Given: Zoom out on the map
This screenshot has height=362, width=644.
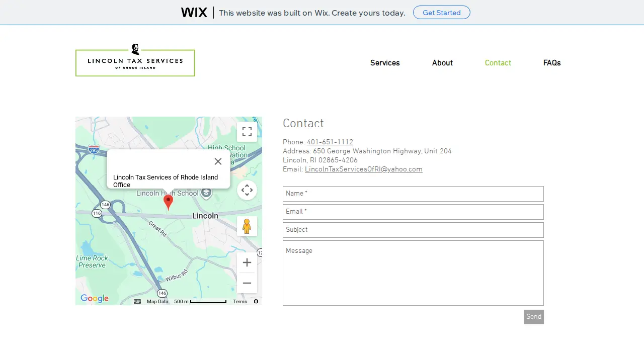Looking at the screenshot, I should (x=247, y=283).
